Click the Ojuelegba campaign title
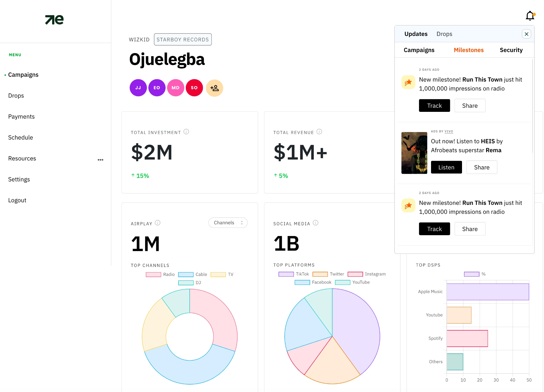The width and height of the screenshot is (544, 392). pyautogui.click(x=167, y=59)
